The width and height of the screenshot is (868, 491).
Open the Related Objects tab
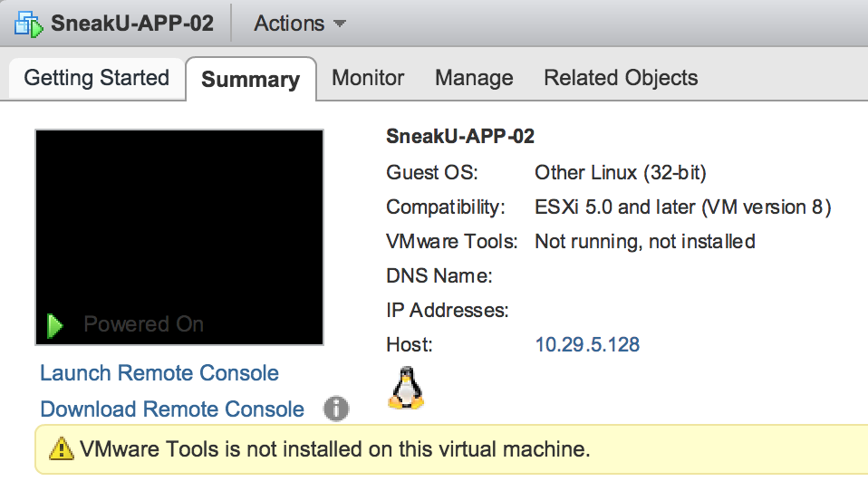[622, 78]
